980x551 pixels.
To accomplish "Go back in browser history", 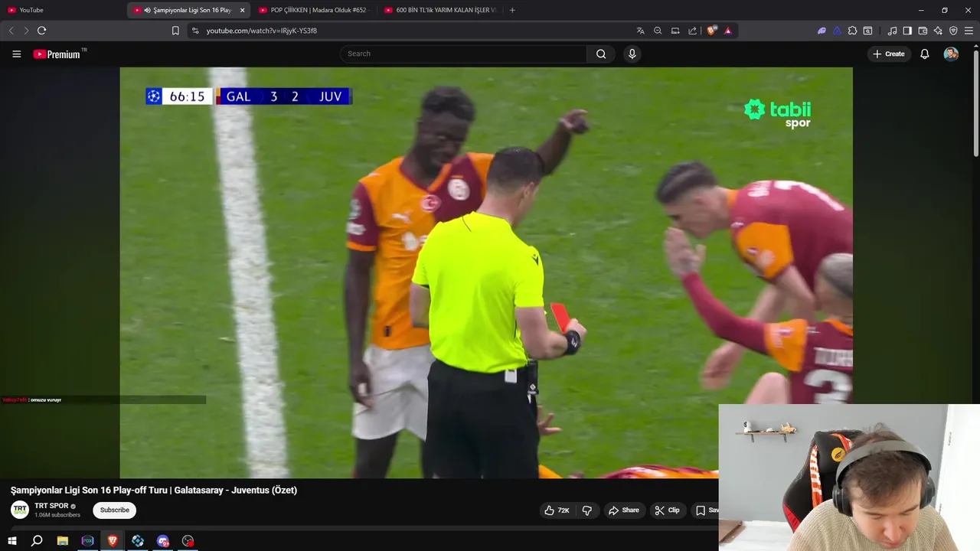I will (x=11, y=31).
